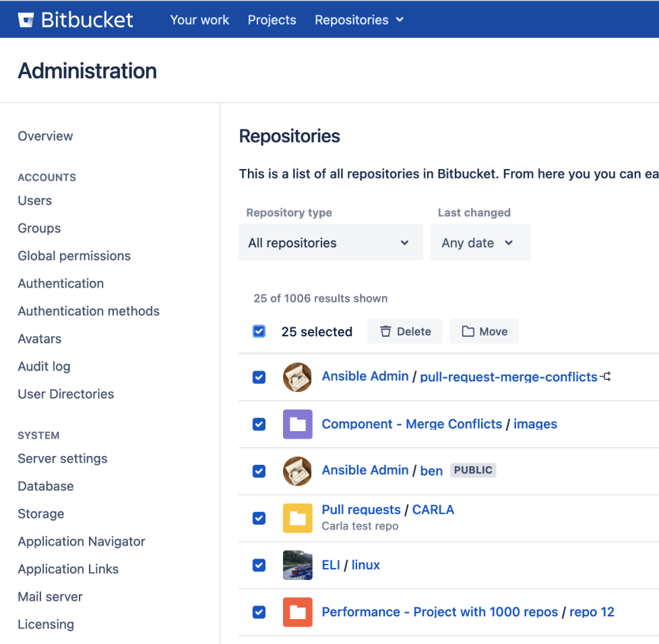659x644 pixels.
Task: Click the orange folder icon for Performance project
Action: click(298, 612)
